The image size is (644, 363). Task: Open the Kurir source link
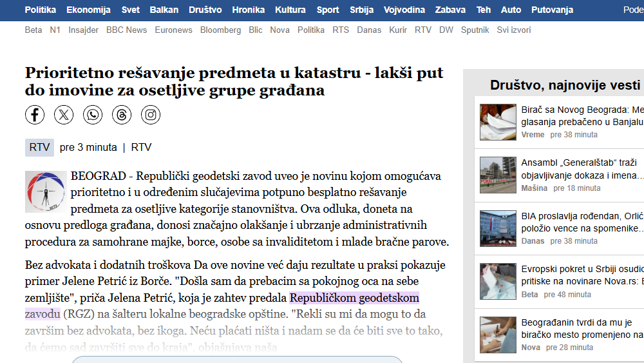point(398,30)
